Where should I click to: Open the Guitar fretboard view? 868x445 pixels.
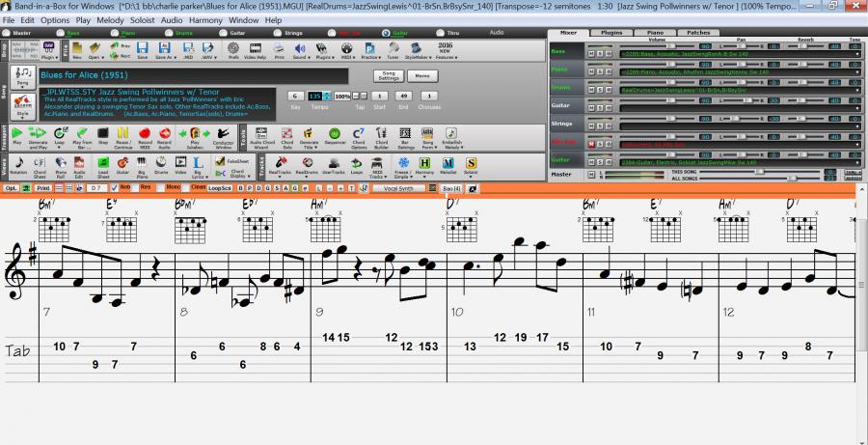(122, 166)
